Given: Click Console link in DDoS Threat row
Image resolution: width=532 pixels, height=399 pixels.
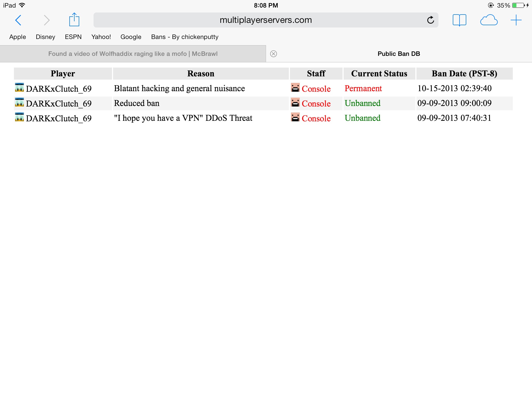Looking at the screenshot, I should point(316,118).
